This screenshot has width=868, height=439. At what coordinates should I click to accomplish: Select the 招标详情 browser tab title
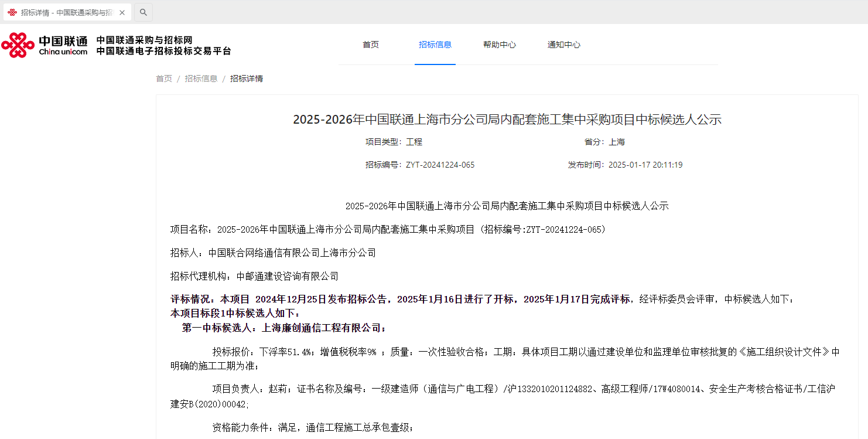66,12
